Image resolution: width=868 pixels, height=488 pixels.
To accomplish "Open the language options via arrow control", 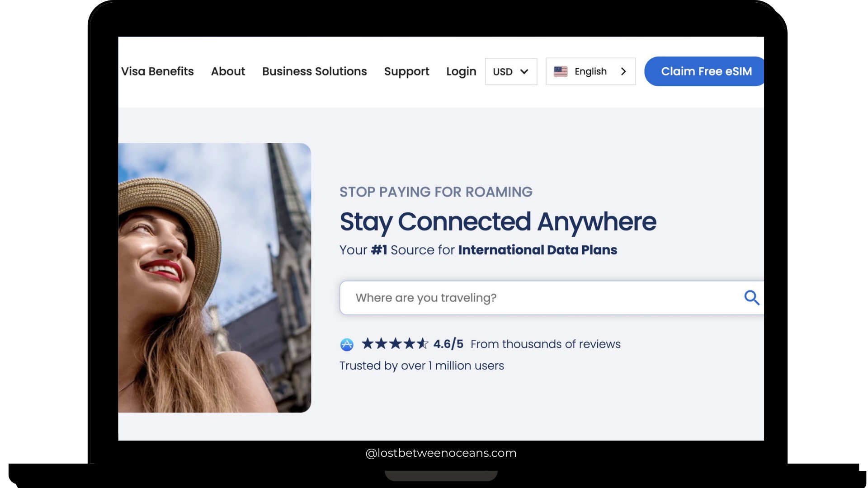I will (623, 71).
